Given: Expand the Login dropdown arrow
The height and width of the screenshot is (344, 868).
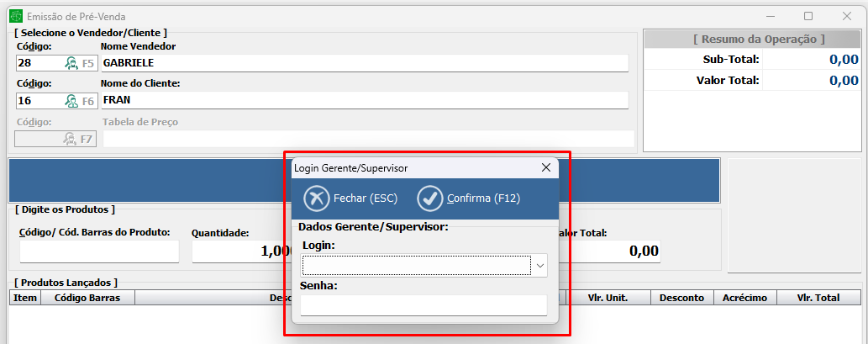Looking at the screenshot, I should 539,266.
